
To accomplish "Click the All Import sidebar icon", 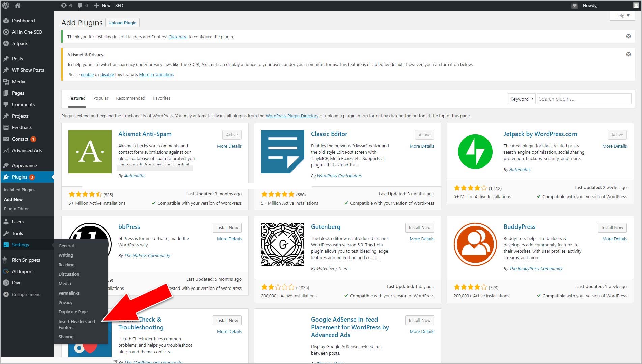I will 6,271.
